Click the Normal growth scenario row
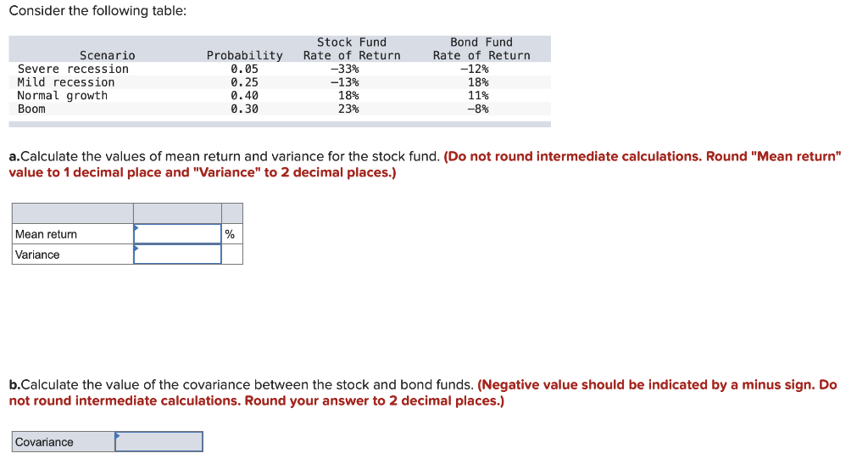 pyautogui.click(x=280, y=95)
